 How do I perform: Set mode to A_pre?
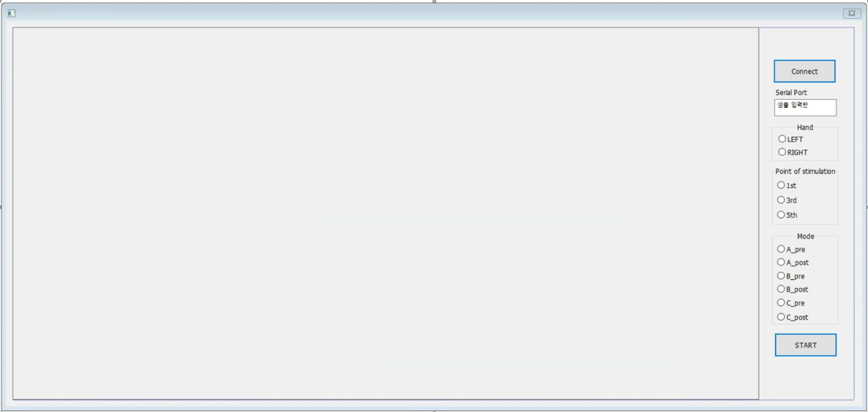[x=791, y=249]
